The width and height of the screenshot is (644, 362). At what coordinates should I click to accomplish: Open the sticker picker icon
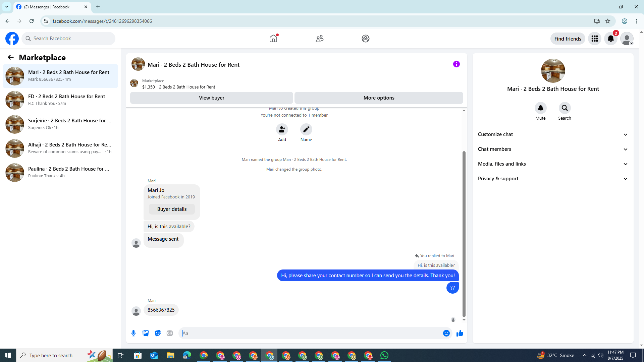point(158,333)
